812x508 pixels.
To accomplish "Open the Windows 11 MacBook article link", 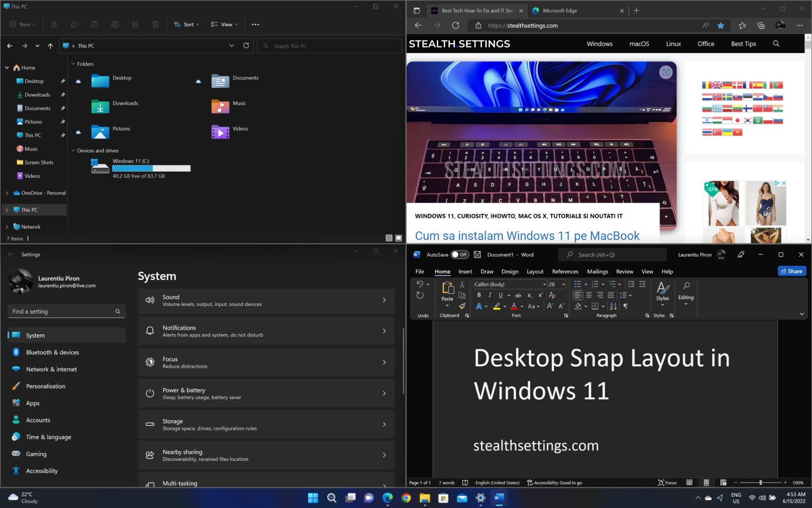I will [527, 236].
